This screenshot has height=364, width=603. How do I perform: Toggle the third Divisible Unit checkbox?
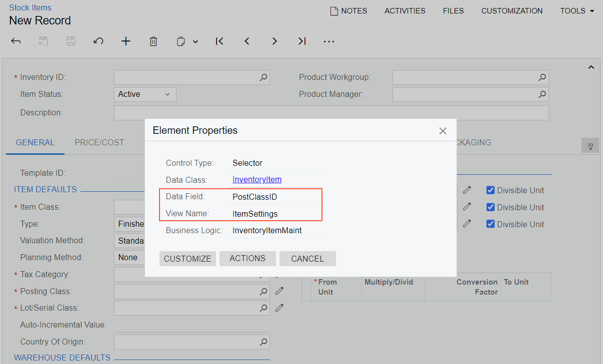[x=490, y=224]
